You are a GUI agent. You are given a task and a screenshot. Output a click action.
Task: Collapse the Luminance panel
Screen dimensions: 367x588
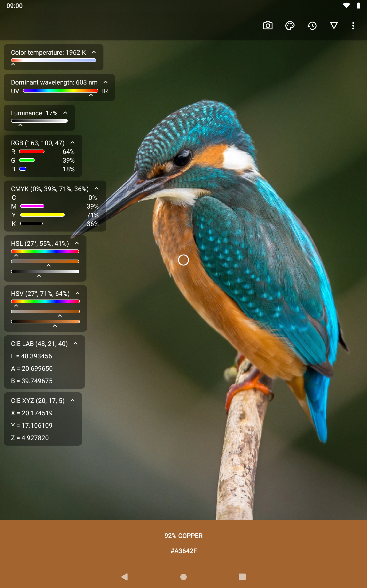tap(66, 113)
